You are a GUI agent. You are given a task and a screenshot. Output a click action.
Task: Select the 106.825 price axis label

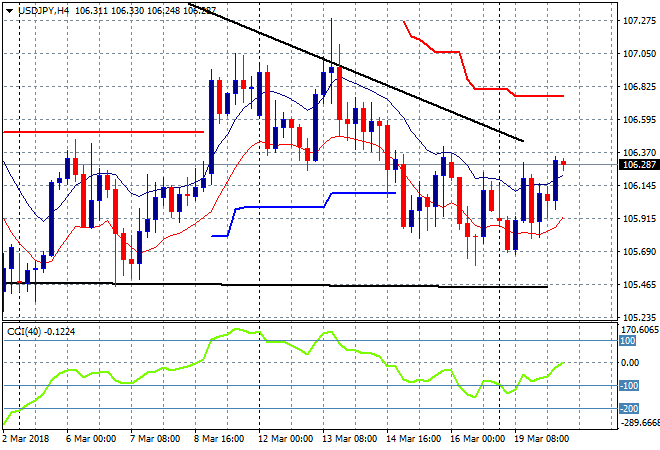pos(639,87)
